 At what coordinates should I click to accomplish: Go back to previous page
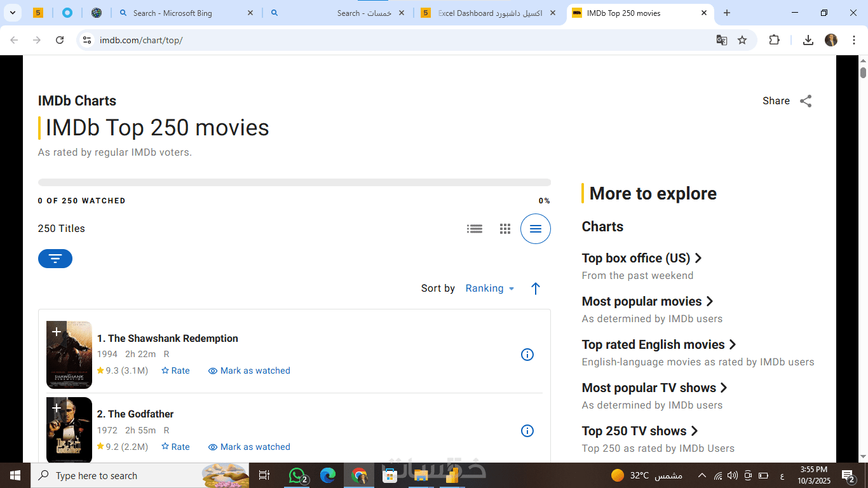point(14,40)
